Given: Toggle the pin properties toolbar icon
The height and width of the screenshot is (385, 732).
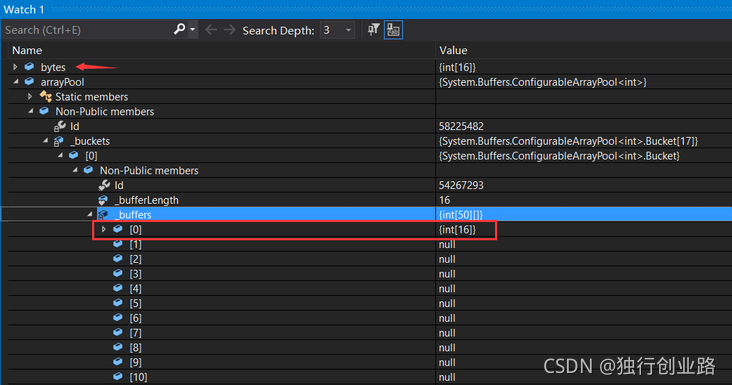Looking at the screenshot, I should coord(373,29).
